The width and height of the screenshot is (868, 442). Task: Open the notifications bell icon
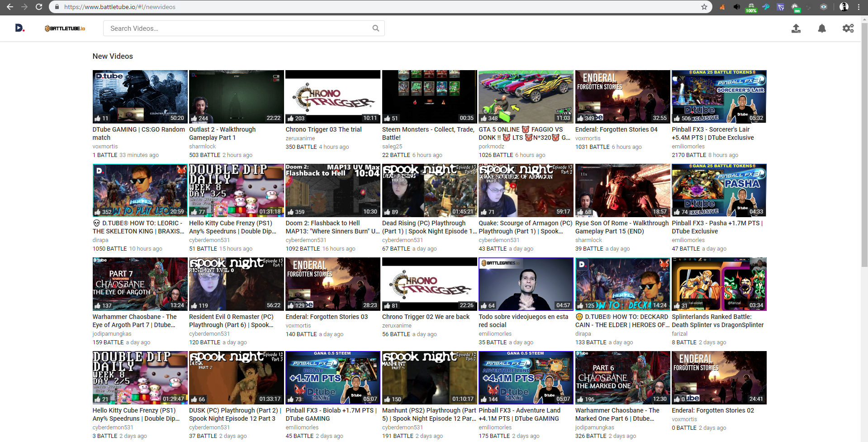pos(822,29)
